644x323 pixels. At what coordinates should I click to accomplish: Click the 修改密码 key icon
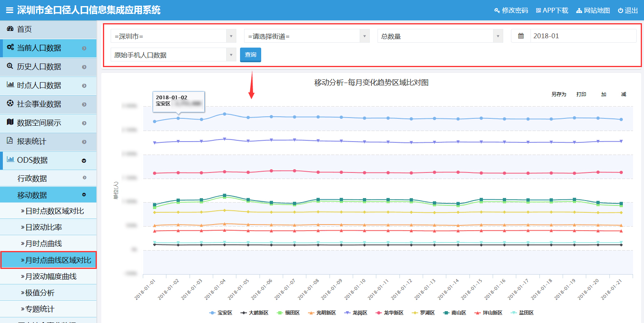[x=497, y=11]
